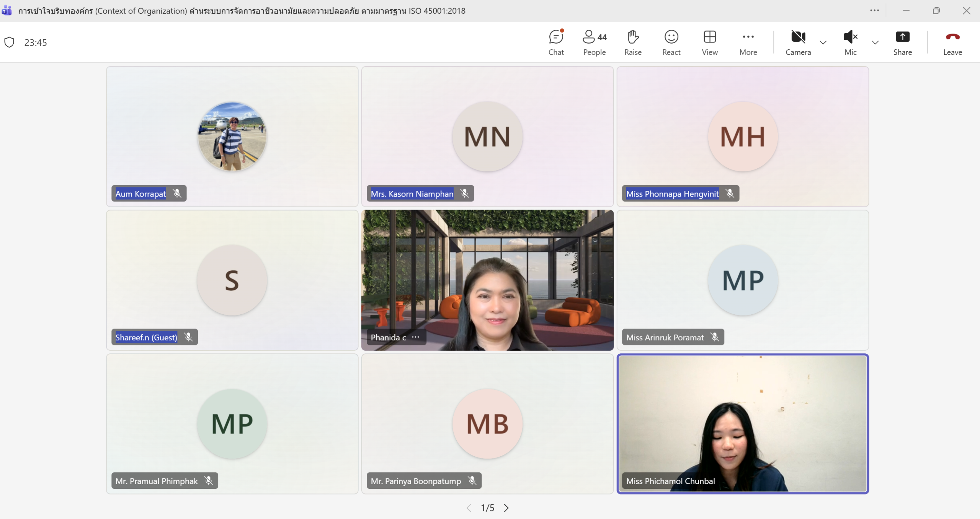The image size is (980, 519).
Task: Click Miss Phichamol Chunbal video tile
Action: pos(743,421)
